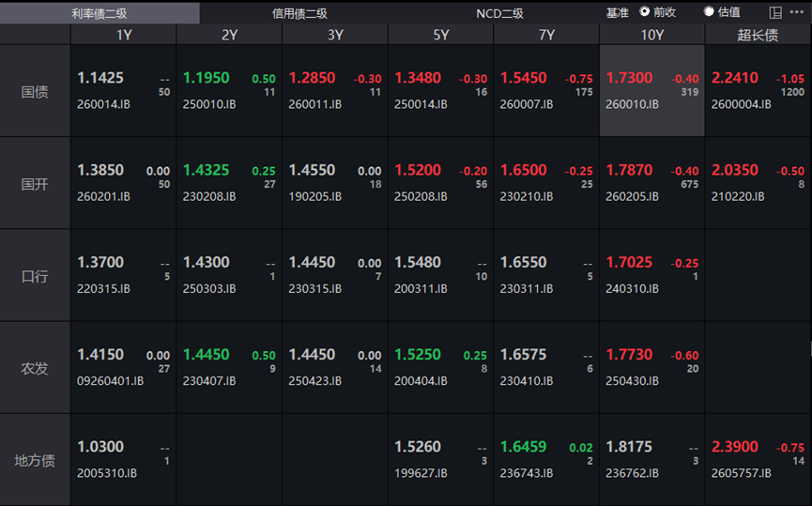Select the 估值 radio button
Viewport: 812px width, 506px height.
tap(709, 11)
